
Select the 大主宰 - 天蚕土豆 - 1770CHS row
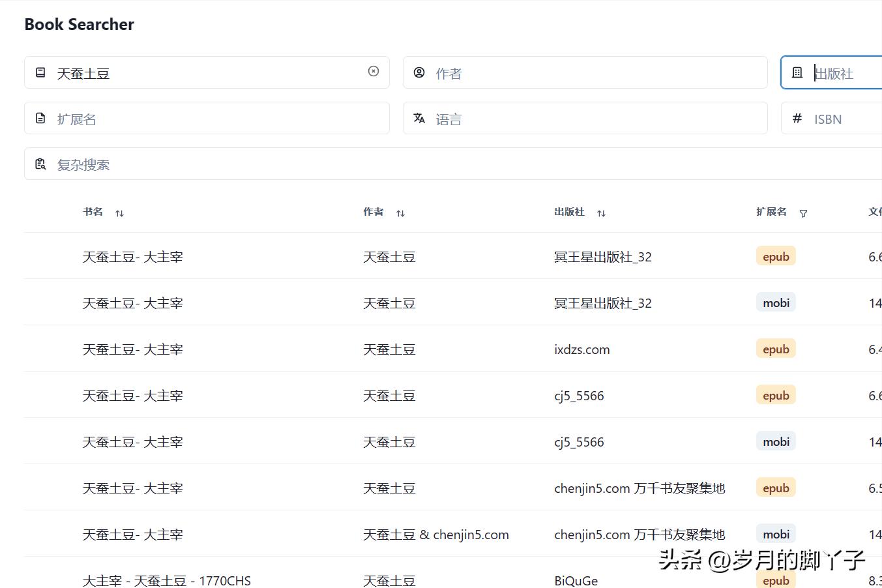(167, 580)
